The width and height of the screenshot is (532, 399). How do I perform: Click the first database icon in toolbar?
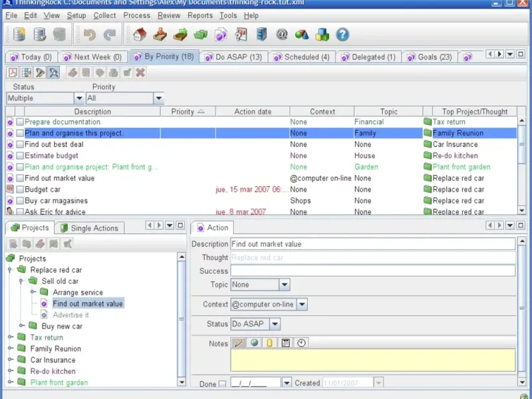point(19,35)
